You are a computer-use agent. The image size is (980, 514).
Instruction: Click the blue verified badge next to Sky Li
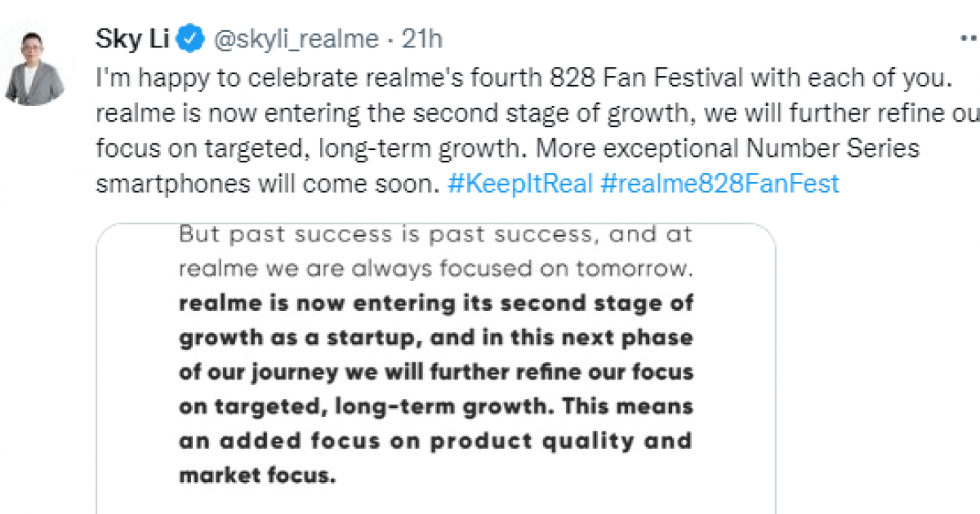point(189,36)
